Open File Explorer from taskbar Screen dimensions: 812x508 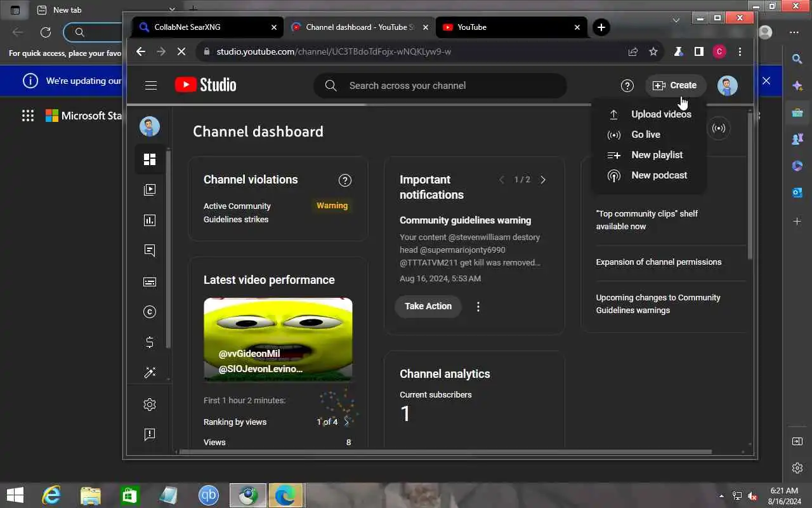[91, 495]
